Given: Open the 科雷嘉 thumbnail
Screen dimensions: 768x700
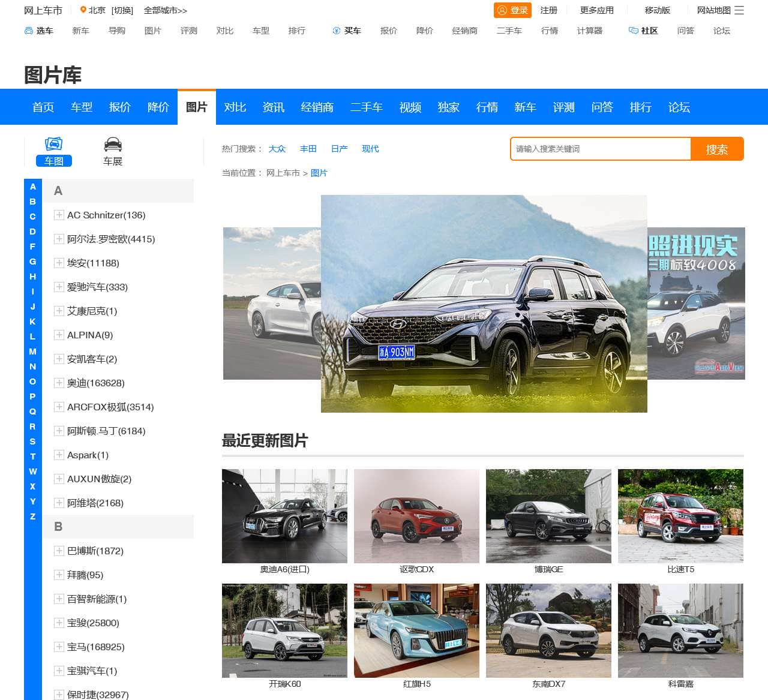Looking at the screenshot, I should click(680, 630).
